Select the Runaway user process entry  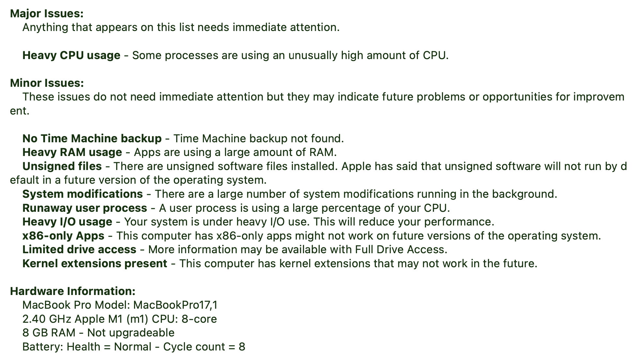coord(85,208)
